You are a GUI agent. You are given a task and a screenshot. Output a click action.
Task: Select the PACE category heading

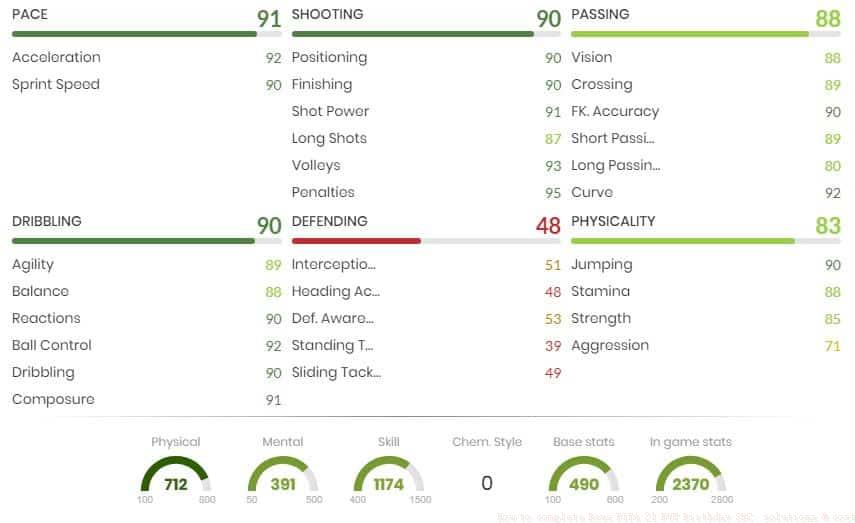30,14
